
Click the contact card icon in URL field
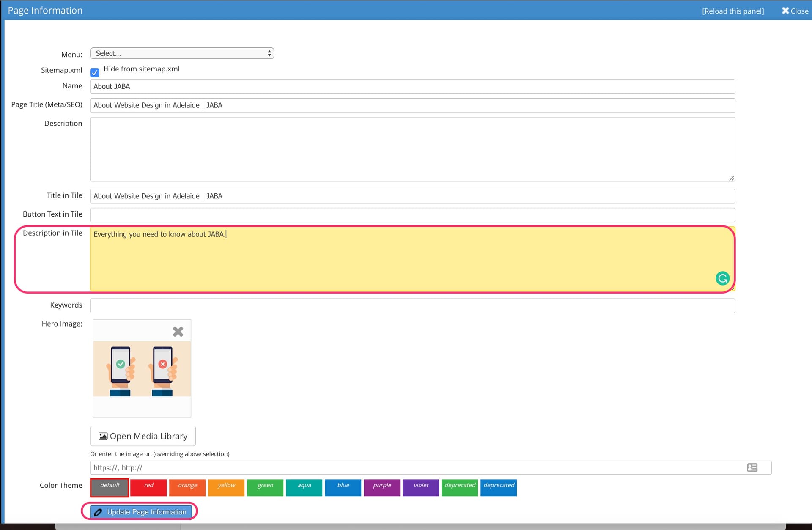pos(752,468)
